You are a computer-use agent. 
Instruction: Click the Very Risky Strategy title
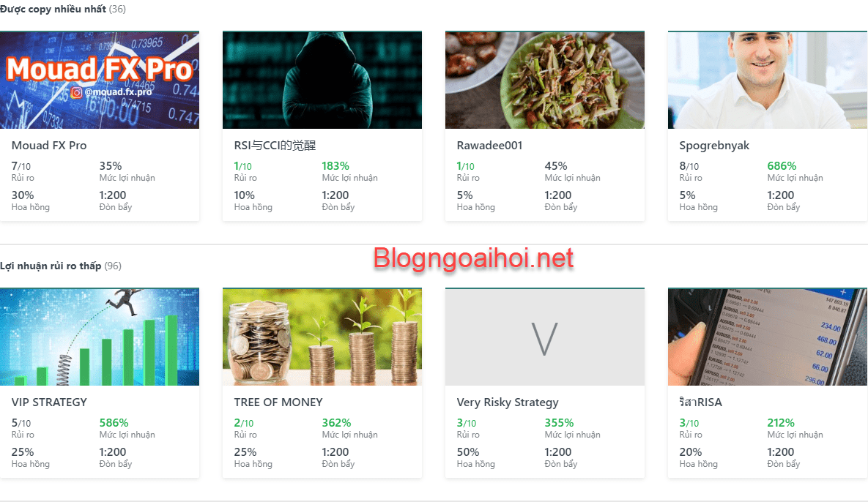(x=508, y=402)
